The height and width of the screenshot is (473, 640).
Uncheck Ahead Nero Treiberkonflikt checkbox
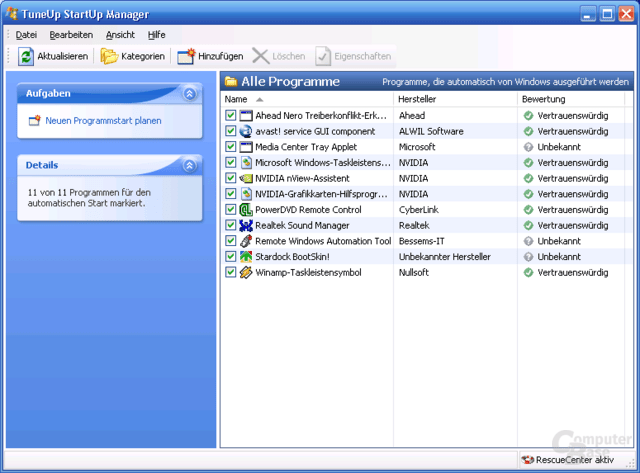[x=231, y=115]
